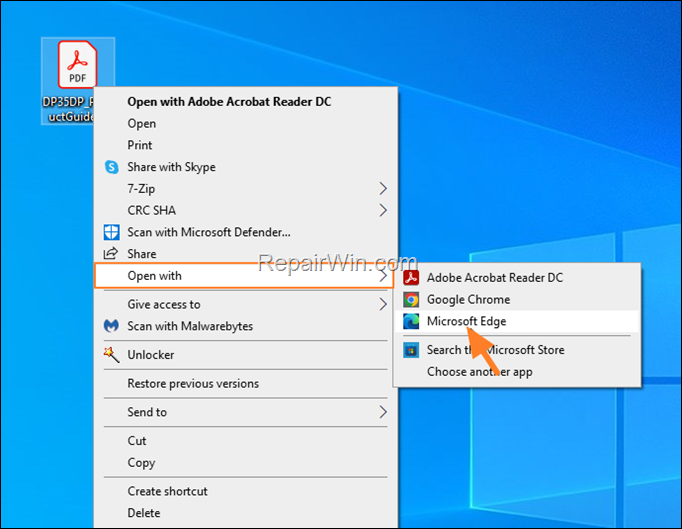
Task: Select Open from the context menu
Action: coord(246,124)
